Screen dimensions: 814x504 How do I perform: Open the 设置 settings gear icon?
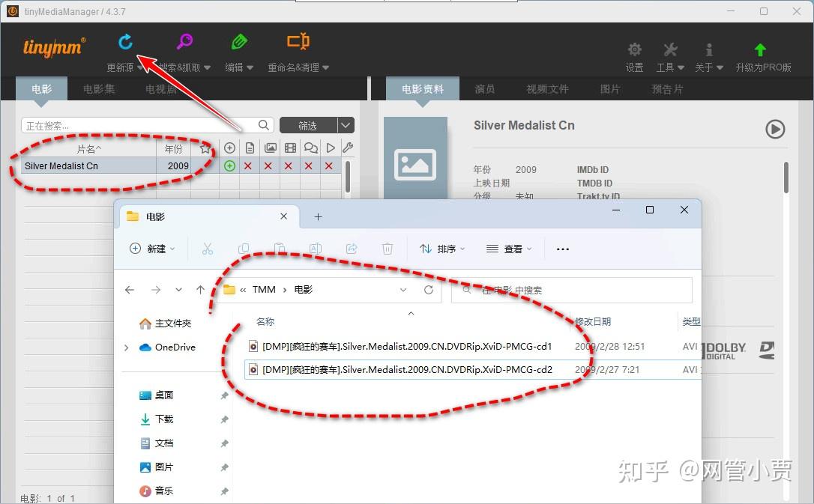pyautogui.click(x=634, y=48)
